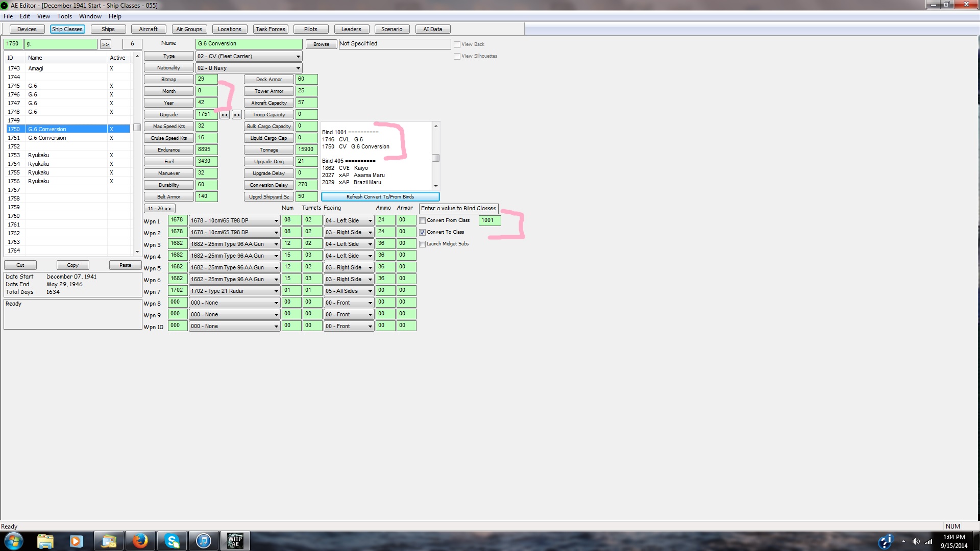Click Refresh Convert To/From Binds button
Screen dimensions: 980x551
pyautogui.click(x=380, y=197)
